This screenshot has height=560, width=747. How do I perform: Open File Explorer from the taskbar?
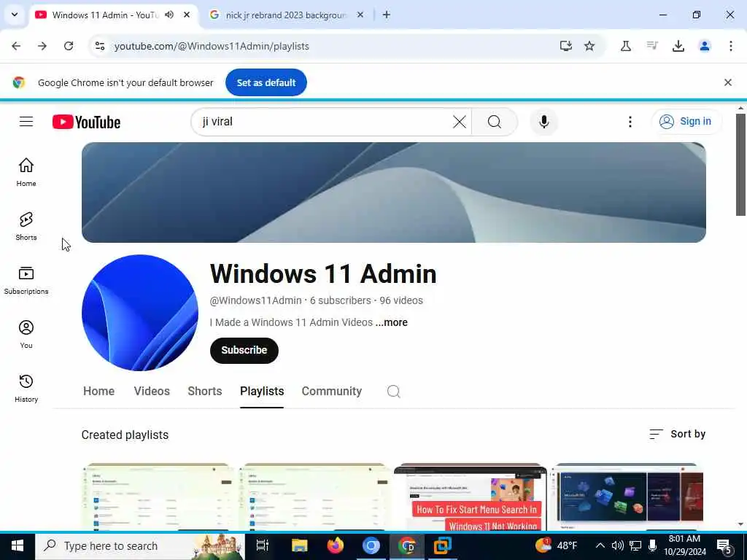click(x=300, y=545)
